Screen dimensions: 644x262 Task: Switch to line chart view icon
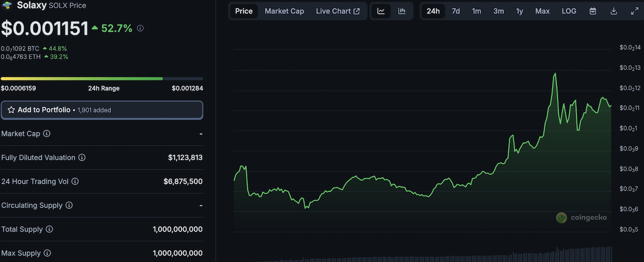pyautogui.click(x=381, y=11)
